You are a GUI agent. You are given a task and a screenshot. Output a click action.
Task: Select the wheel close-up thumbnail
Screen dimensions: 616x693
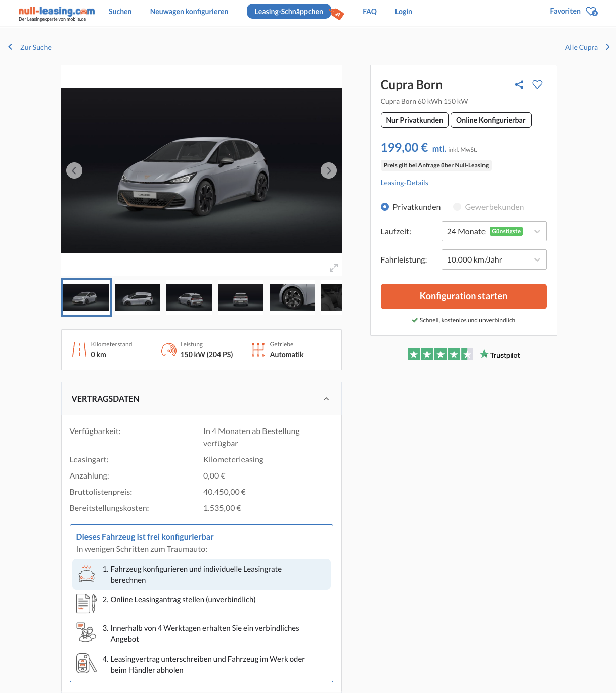292,297
